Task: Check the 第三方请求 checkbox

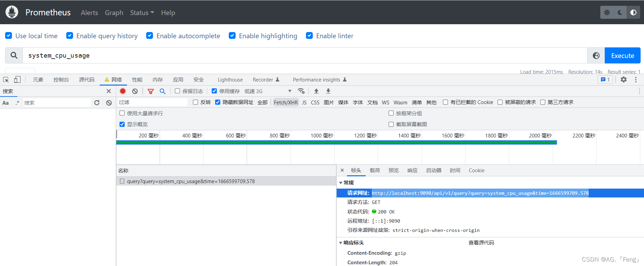Action: tap(543, 102)
